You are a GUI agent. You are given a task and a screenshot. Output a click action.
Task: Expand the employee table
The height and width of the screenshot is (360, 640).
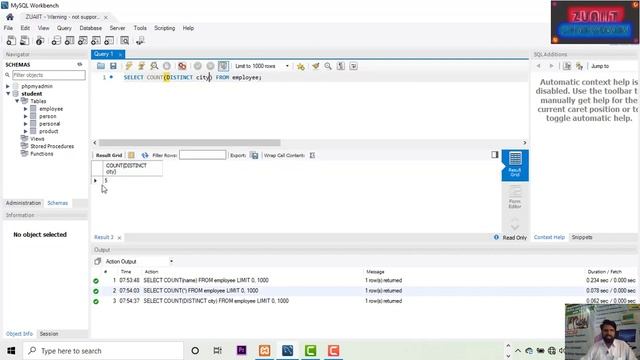25,109
